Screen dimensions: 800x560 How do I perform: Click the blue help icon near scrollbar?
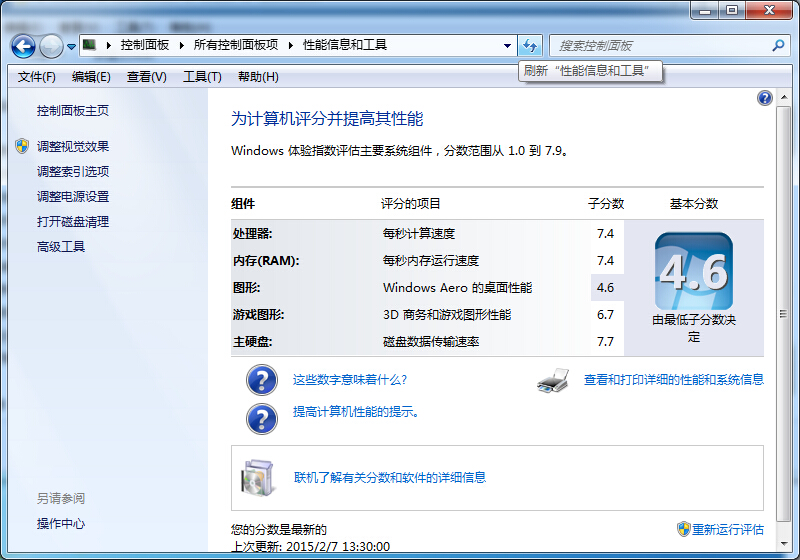(764, 98)
